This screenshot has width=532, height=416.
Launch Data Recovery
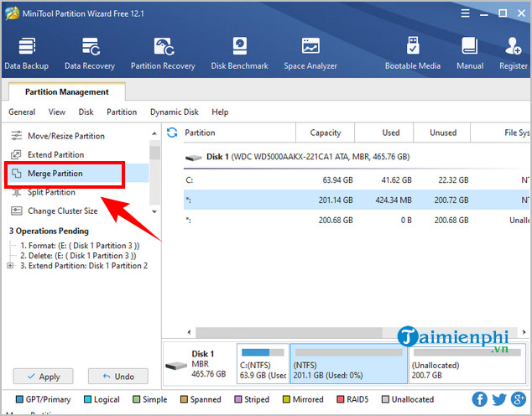coord(90,54)
